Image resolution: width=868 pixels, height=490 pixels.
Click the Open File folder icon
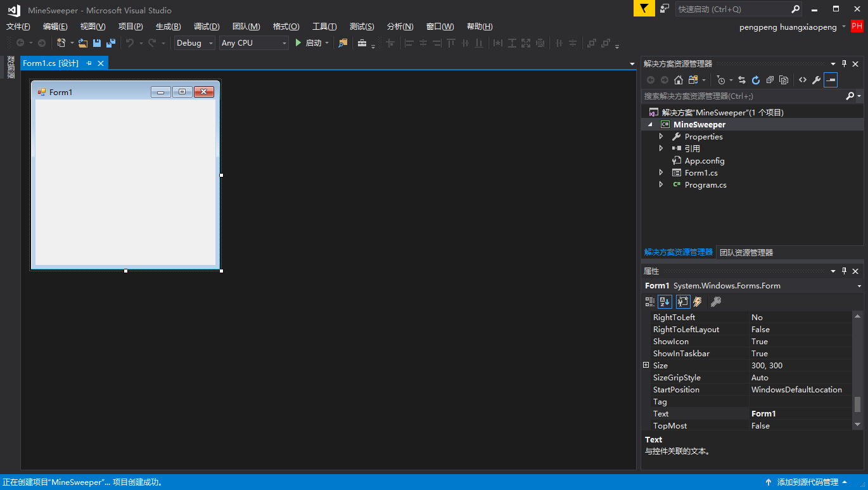coord(82,43)
